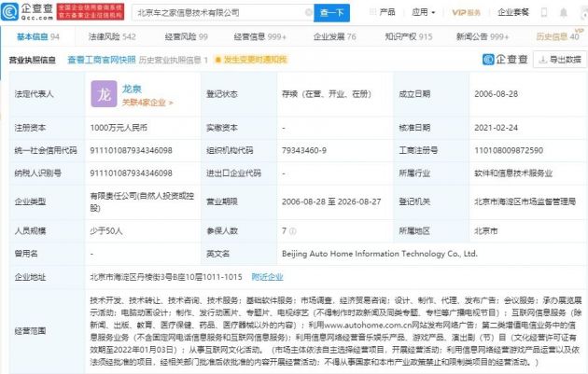Switch to 知识产权 tab

[x=409, y=36]
